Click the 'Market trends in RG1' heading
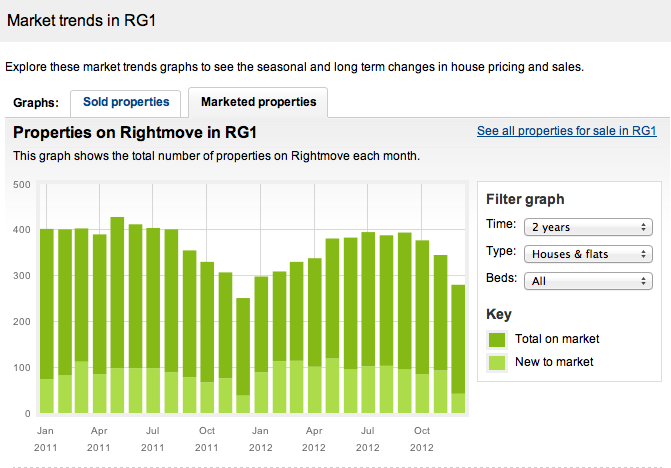 (x=81, y=21)
